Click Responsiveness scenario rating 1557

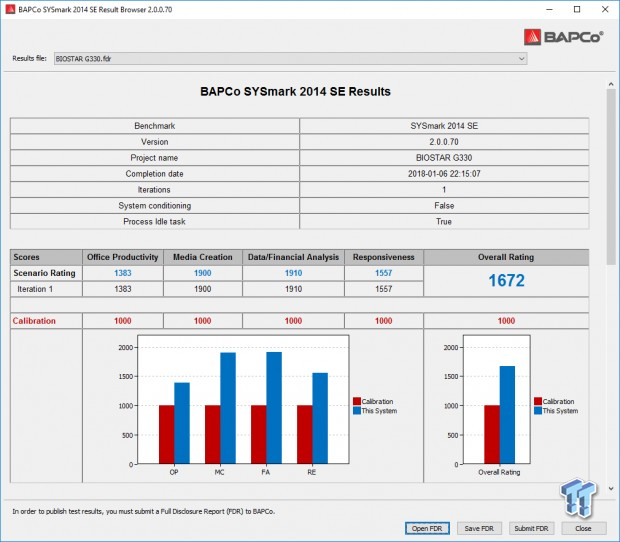tap(384, 273)
